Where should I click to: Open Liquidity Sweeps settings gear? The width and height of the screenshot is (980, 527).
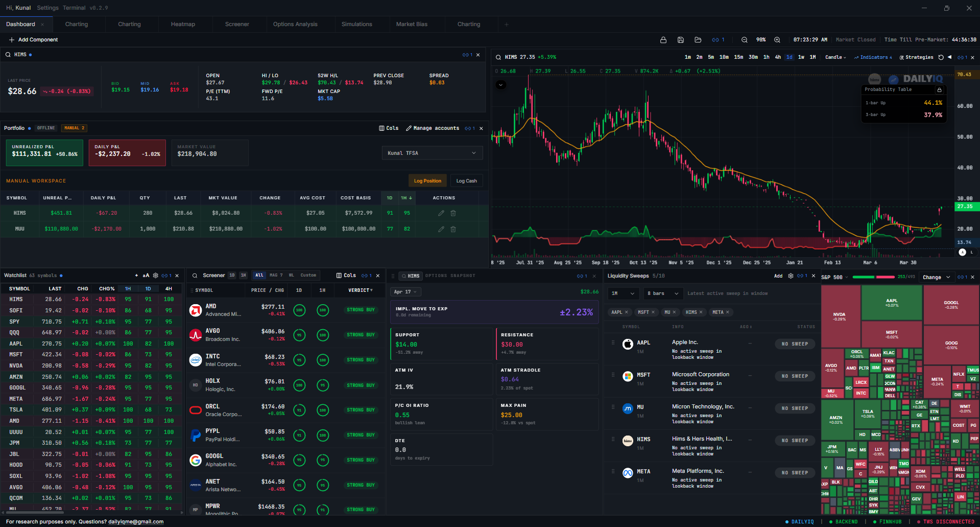pos(791,276)
